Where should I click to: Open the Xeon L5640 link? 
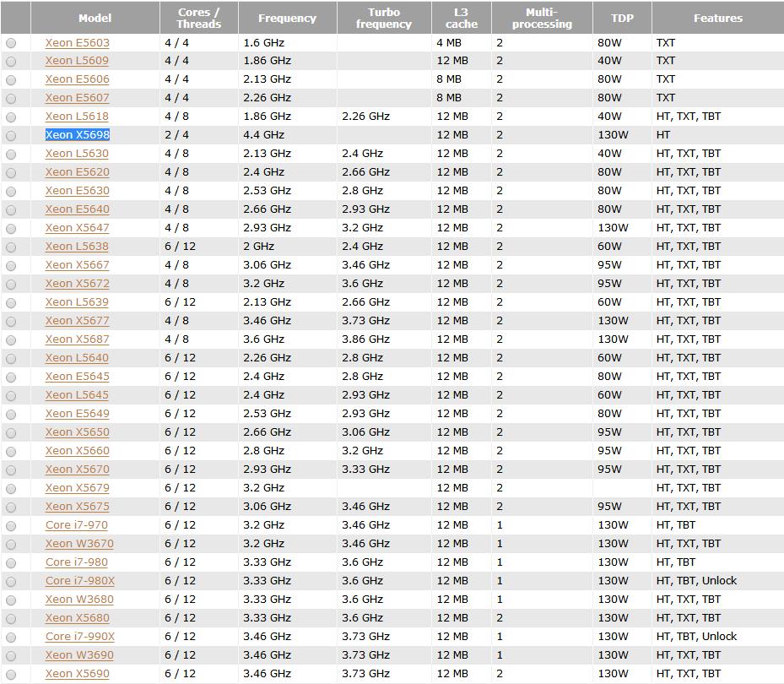coord(77,358)
